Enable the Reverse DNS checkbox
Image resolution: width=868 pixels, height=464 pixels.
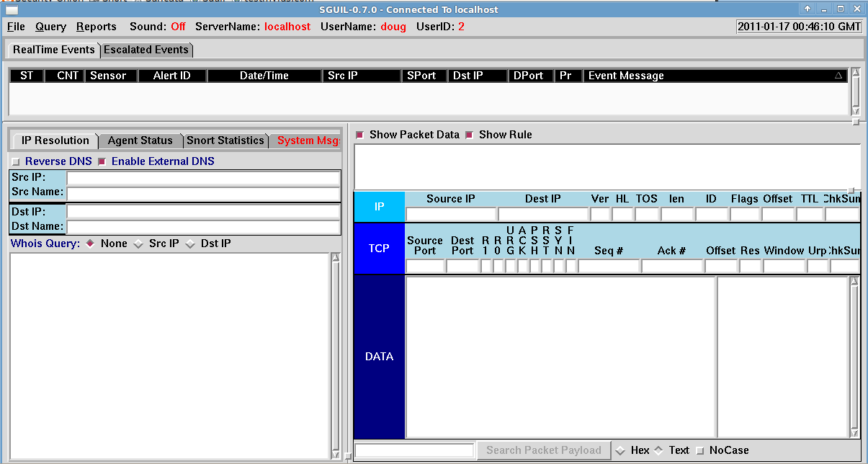tap(17, 161)
